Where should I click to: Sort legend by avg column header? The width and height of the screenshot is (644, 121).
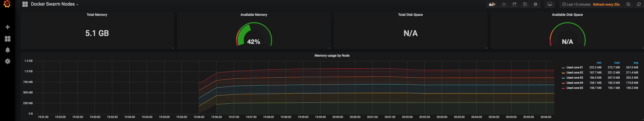pyautogui.click(x=636, y=63)
